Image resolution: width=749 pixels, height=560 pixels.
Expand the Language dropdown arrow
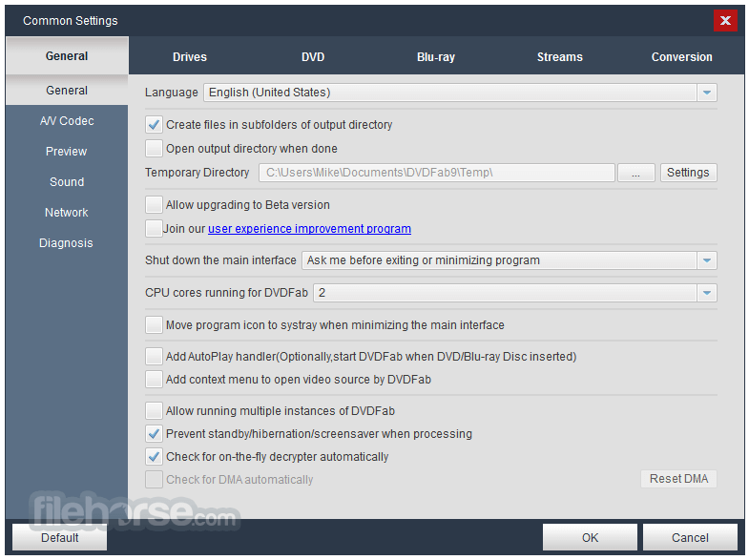point(707,93)
